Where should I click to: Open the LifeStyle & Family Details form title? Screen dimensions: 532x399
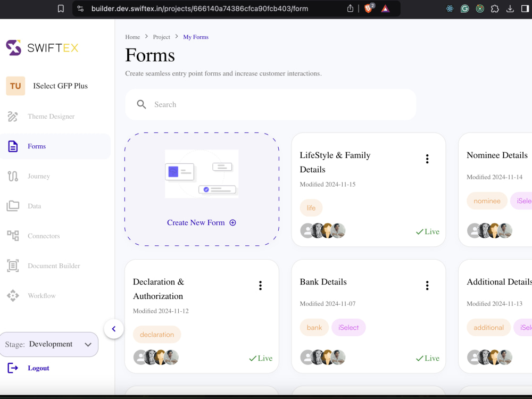[335, 162]
